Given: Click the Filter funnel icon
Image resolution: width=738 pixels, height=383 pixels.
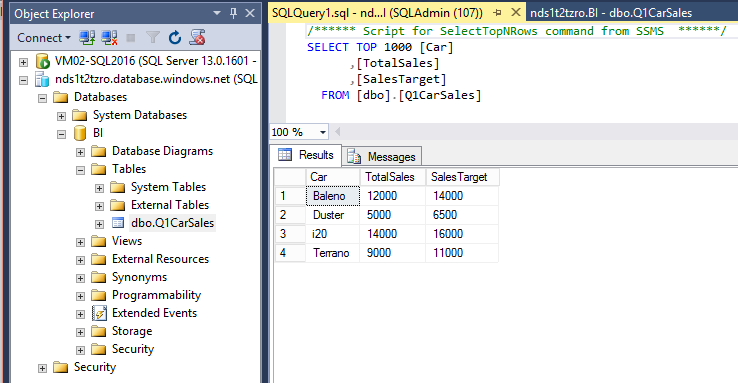Looking at the screenshot, I should pyautogui.click(x=153, y=38).
